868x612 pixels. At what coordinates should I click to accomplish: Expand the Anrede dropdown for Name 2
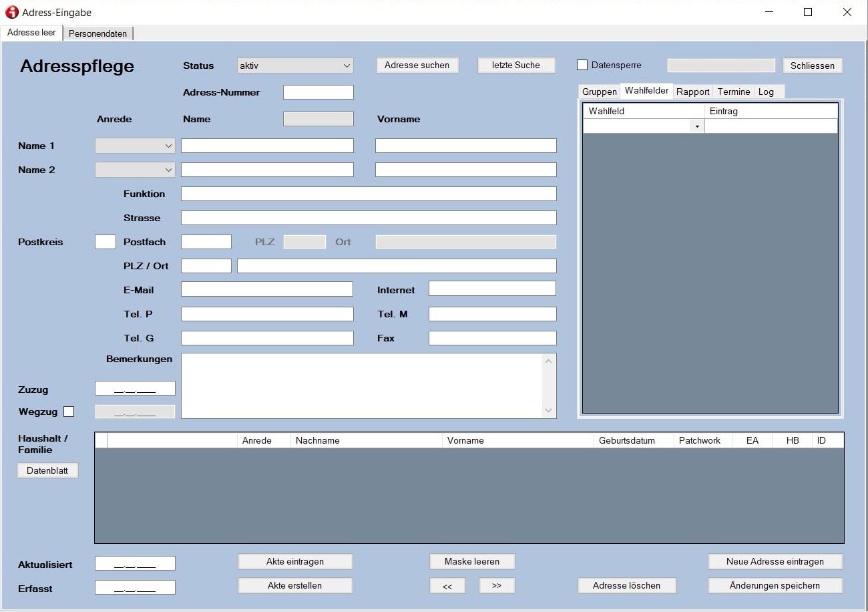coord(135,170)
